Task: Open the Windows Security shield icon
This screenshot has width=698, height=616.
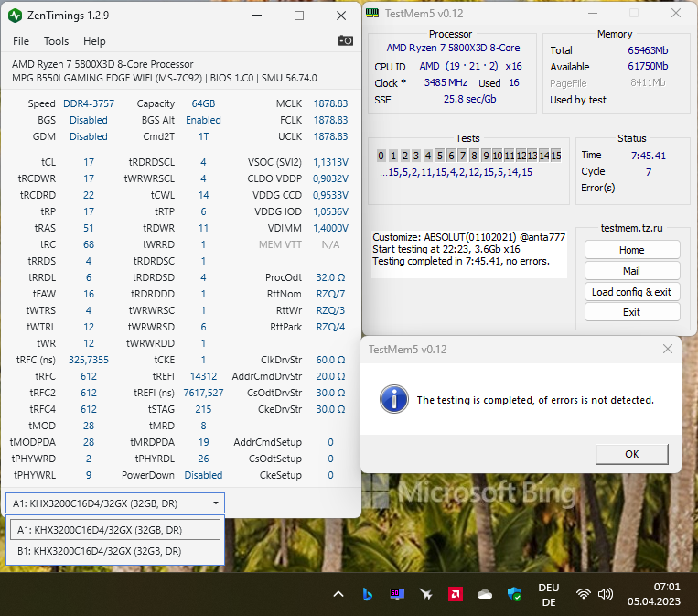Action: [x=515, y=594]
